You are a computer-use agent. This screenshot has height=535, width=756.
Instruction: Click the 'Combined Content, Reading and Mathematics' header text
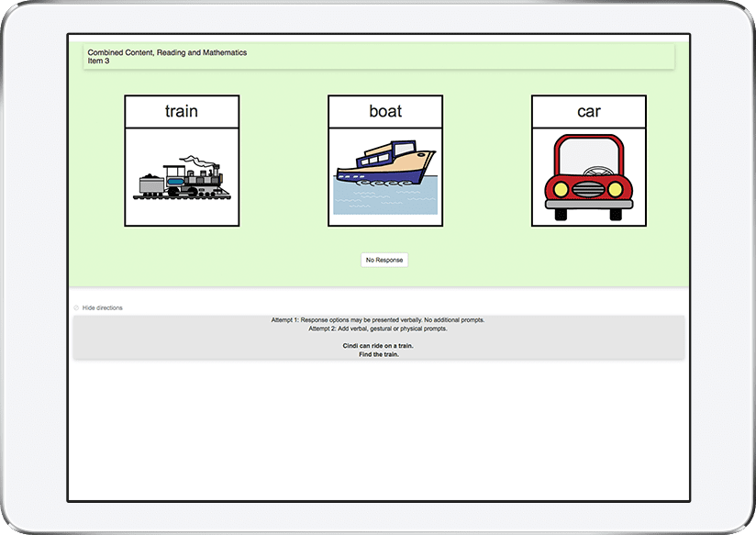[167, 52]
